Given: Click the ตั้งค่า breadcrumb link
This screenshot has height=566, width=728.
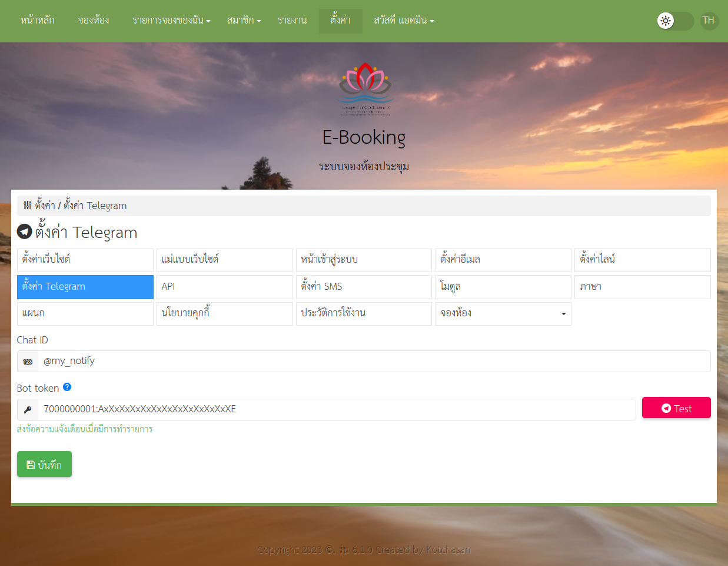Looking at the screenshot, I should tap(45, 206).
